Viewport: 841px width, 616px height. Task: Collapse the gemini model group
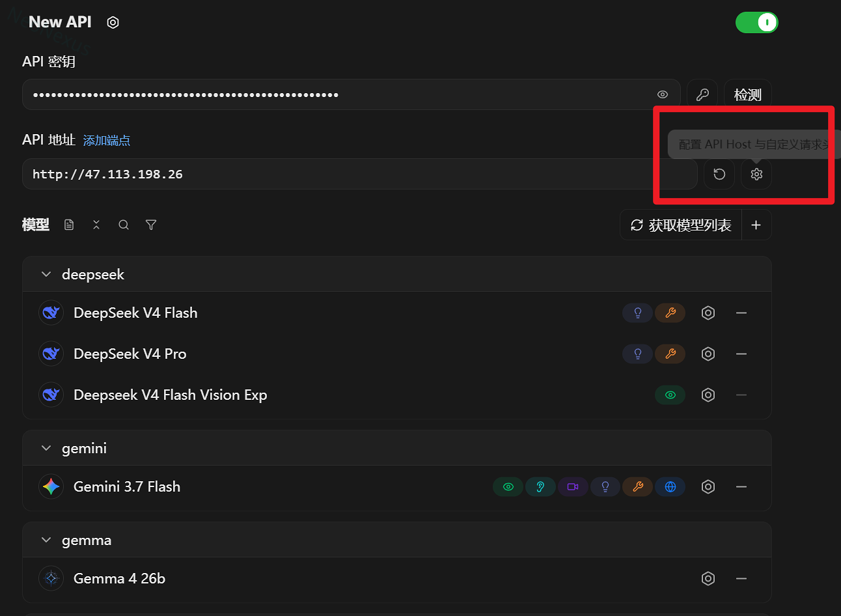coord(46,448)
